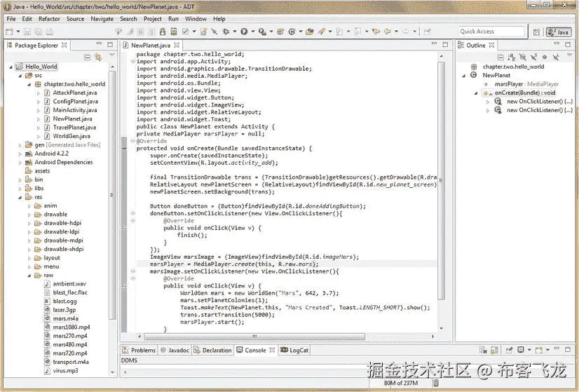Screen dimensions: 579x392
Task: Open the Outline view menu triangle
Action: 569,55
